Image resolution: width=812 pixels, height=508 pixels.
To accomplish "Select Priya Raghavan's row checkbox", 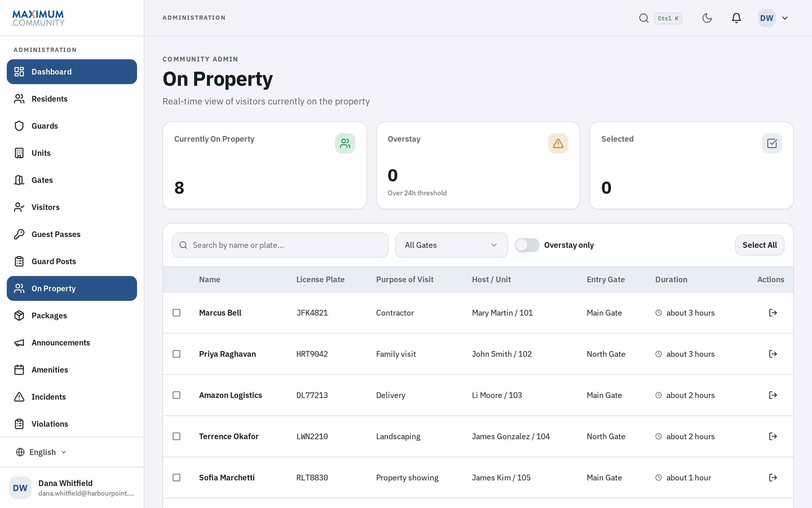I will click(x=176, y=354).
